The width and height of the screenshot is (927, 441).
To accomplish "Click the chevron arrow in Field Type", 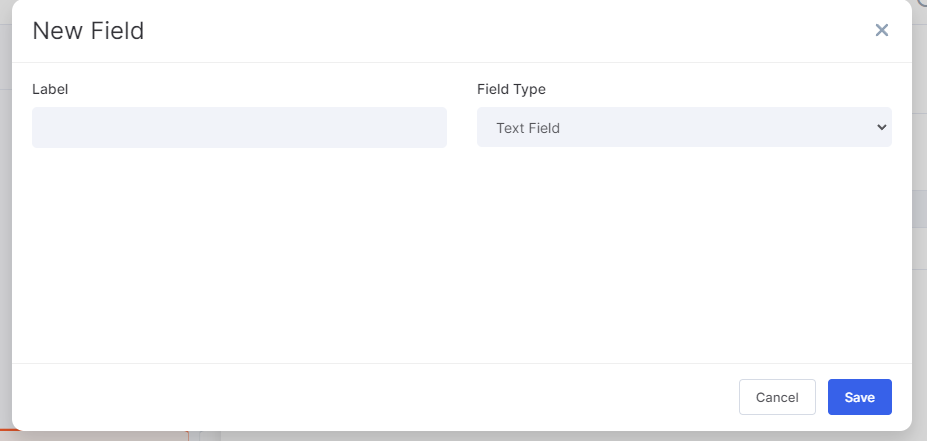I will coord(881,127).
